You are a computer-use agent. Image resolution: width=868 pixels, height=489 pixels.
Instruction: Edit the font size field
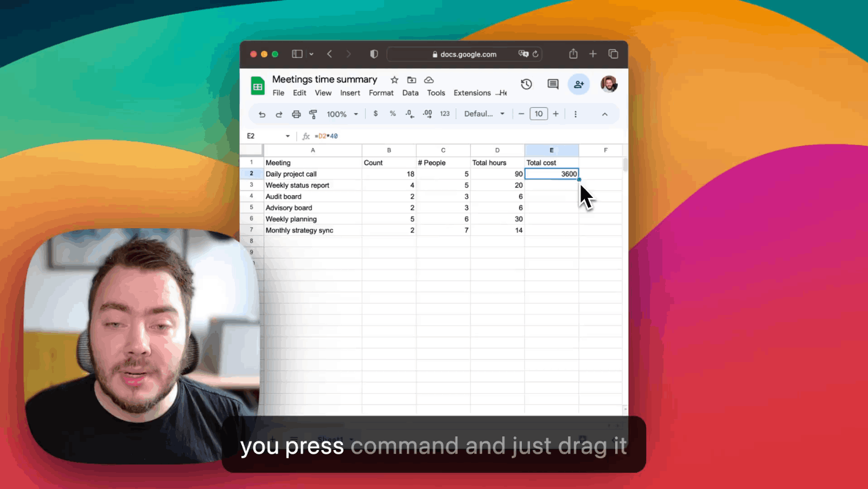click(x=539, y=114)
